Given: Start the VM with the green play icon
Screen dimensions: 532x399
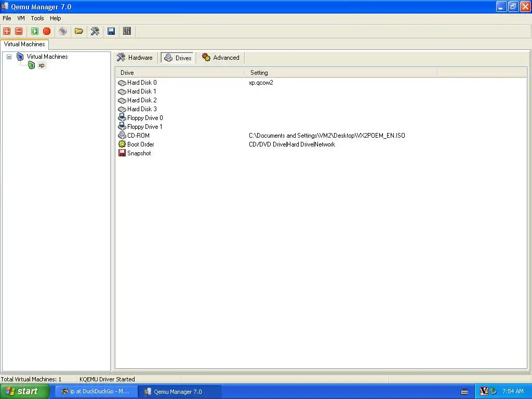Looking at the screenshot, I should [35, 31].
